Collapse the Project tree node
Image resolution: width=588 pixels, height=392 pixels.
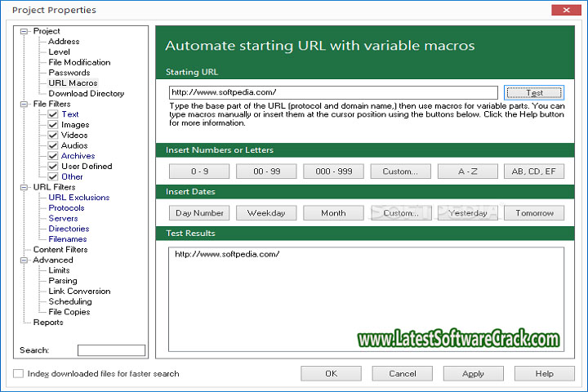[x=24, y=31]
